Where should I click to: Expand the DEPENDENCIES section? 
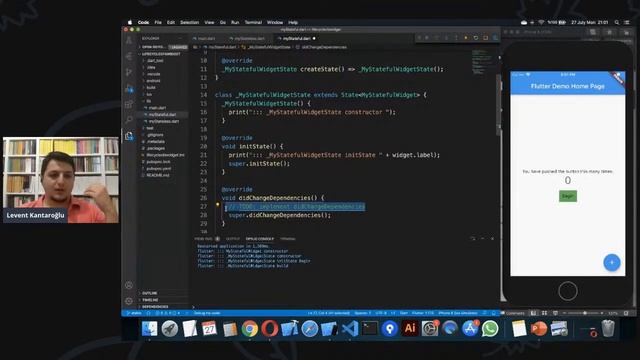tap(154, 307)
